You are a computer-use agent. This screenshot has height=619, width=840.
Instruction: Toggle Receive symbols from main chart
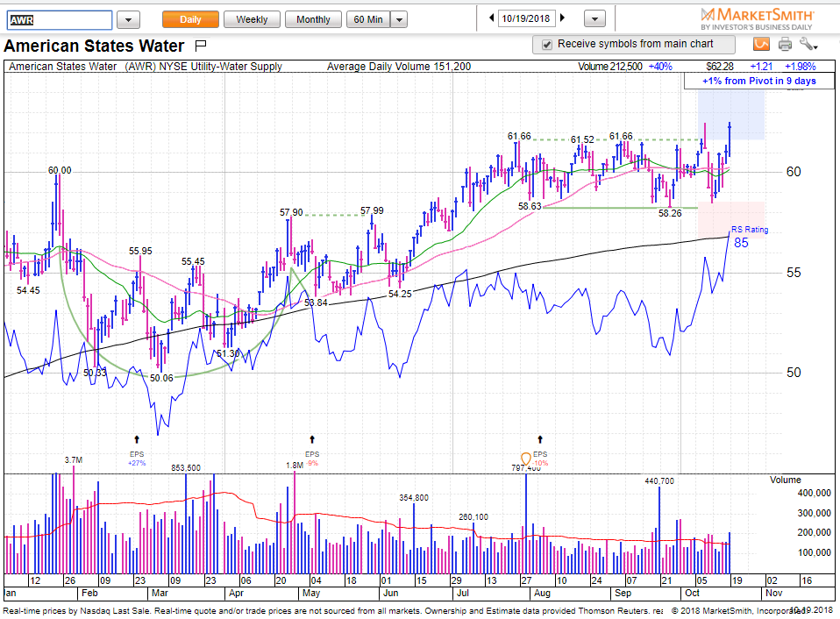(x=546, y=45)
